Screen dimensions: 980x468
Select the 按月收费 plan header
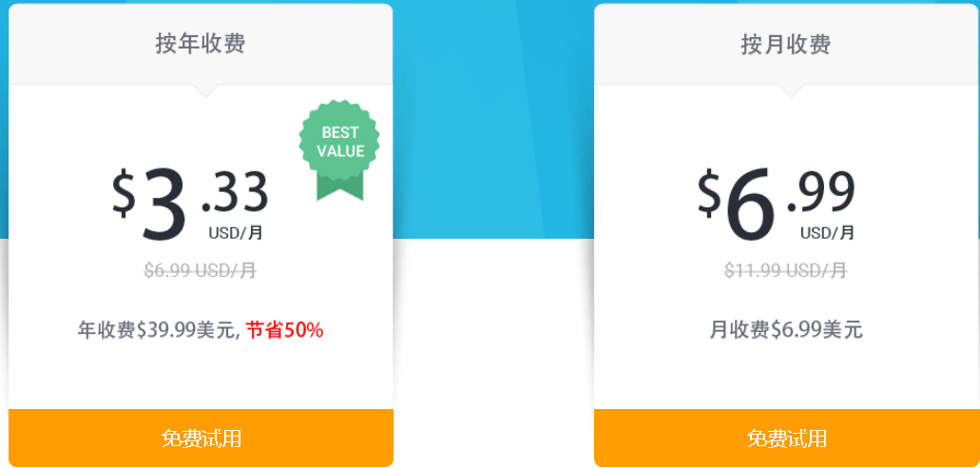(x=786, y=44)
